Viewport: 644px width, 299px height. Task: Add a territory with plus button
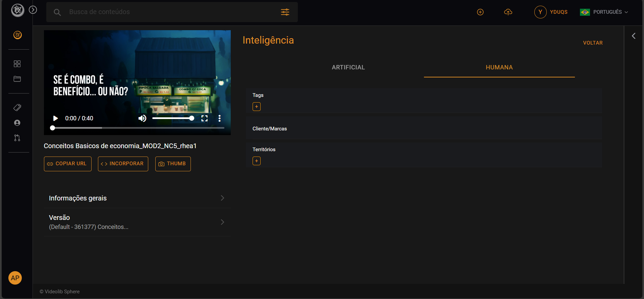(x=257, y=161)
